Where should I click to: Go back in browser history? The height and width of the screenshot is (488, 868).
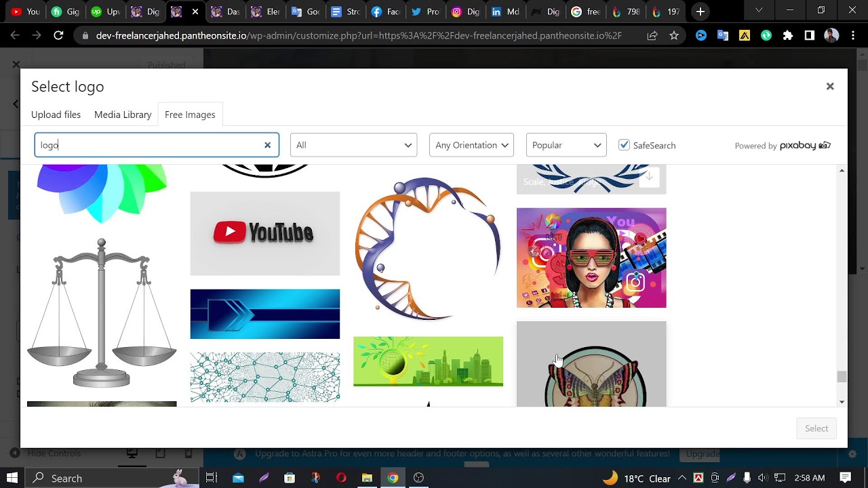15,35
